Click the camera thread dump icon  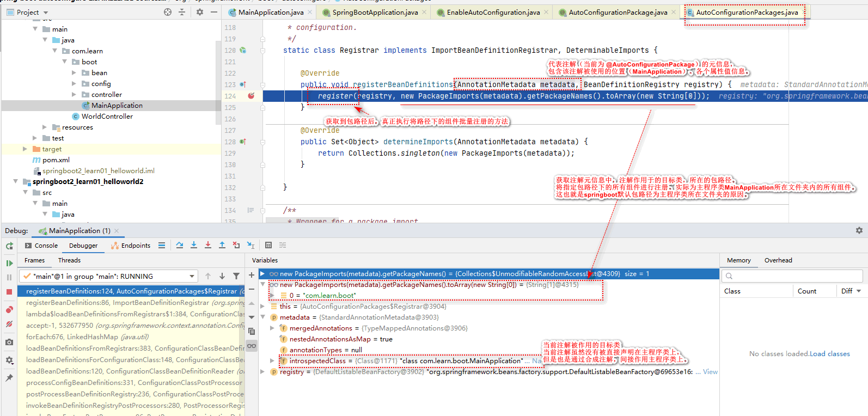(9, 342)
